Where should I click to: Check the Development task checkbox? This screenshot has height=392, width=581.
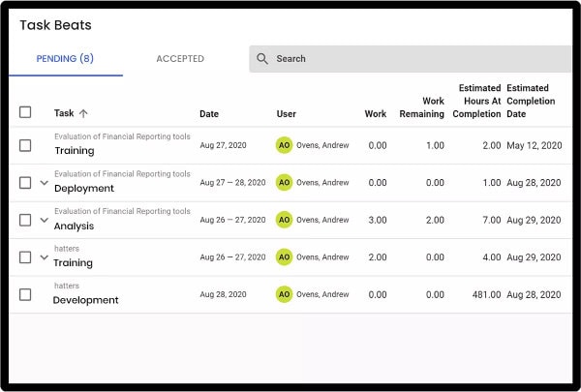click(x=26, y=294)
